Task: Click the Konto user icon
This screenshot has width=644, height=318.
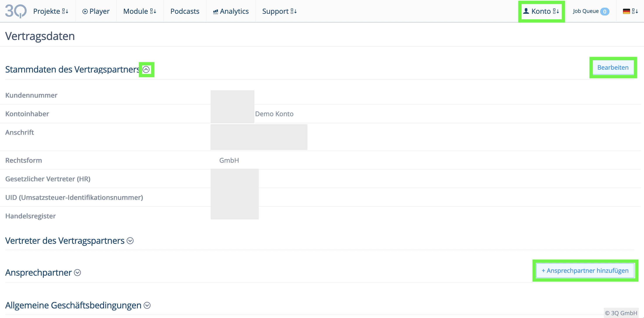Action: point(526,11)
